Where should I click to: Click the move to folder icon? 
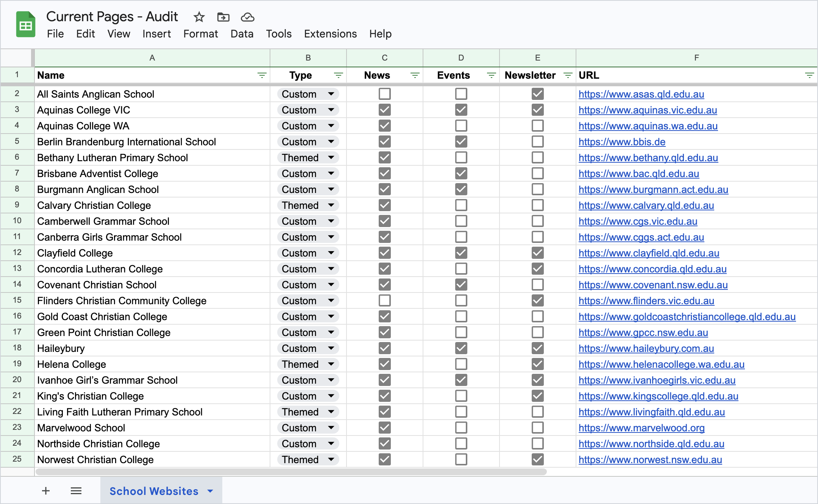tap(223, 17)
